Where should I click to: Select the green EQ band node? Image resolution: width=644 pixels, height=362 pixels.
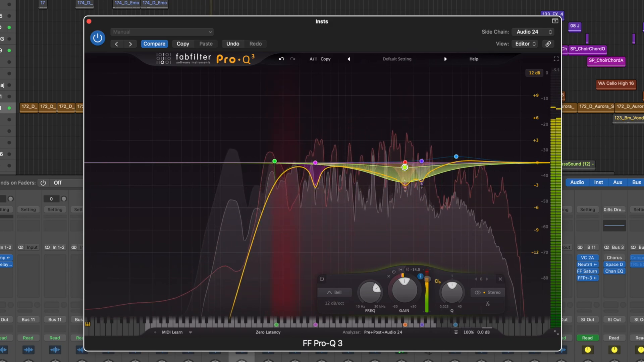tap(274, 161)
